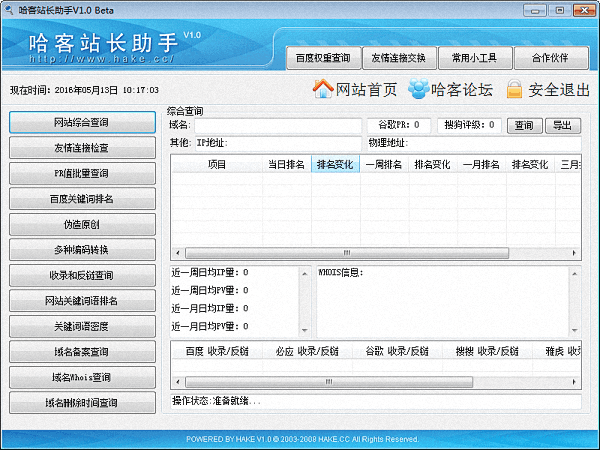Open 网站综合查询 in the sidebar
This screenshot has width=600, height=450.
click(82, 122)
